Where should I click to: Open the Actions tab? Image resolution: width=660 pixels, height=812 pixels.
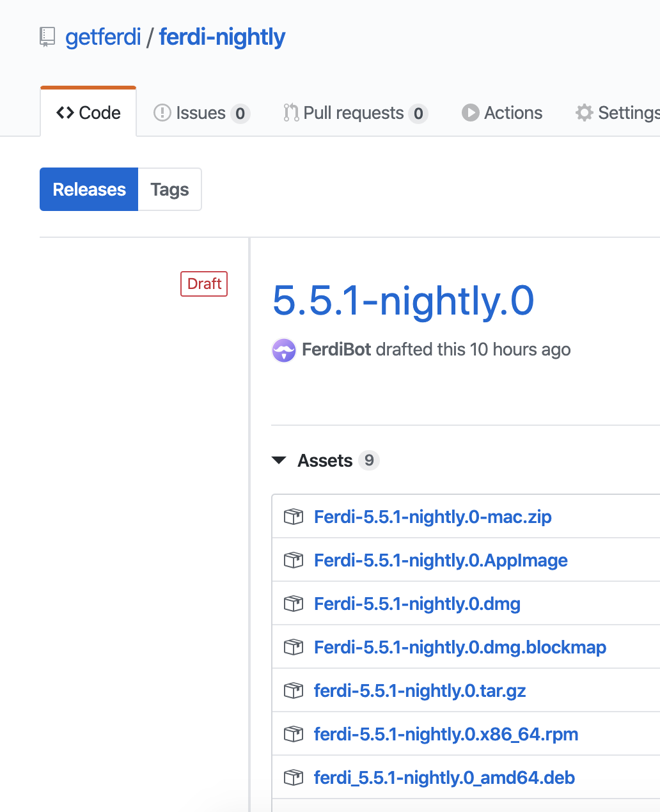(502, 113)
